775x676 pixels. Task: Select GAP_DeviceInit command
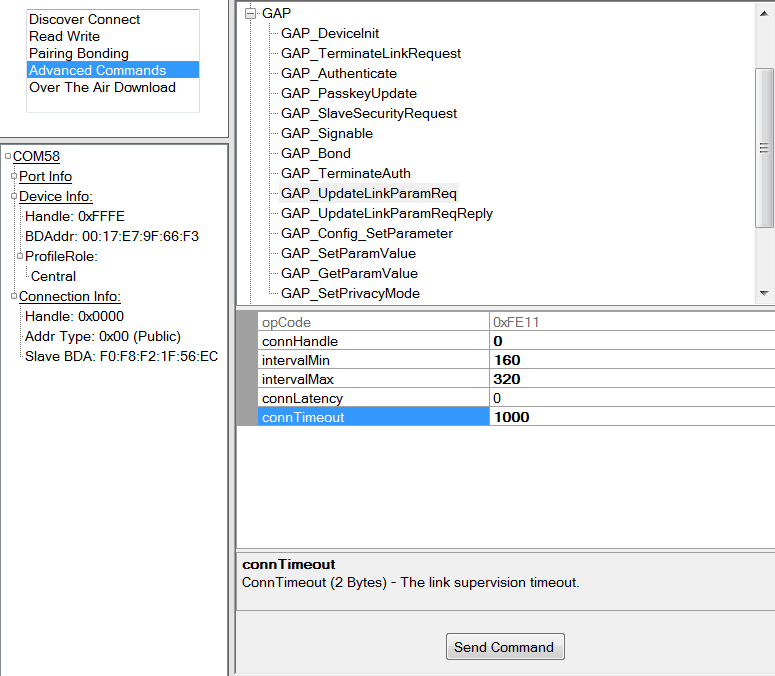[x=329, y=33]
